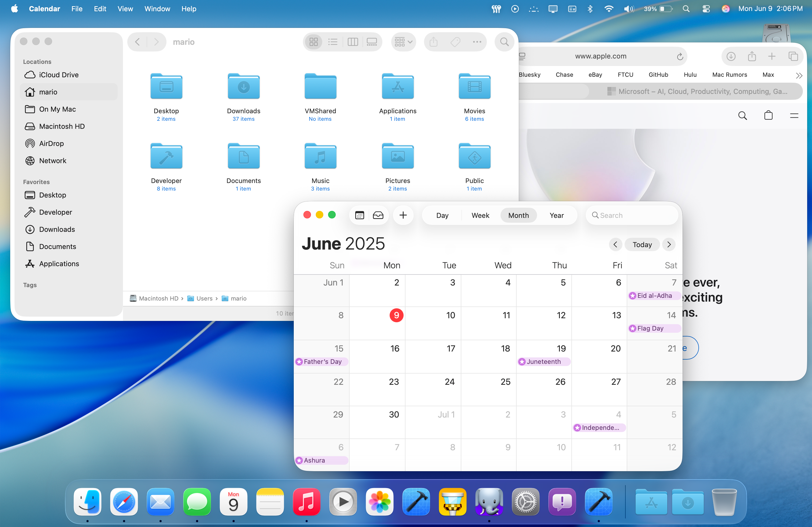Open the Ashura event
This screenshot has width=812, height=527.
[x=321, y=460]
